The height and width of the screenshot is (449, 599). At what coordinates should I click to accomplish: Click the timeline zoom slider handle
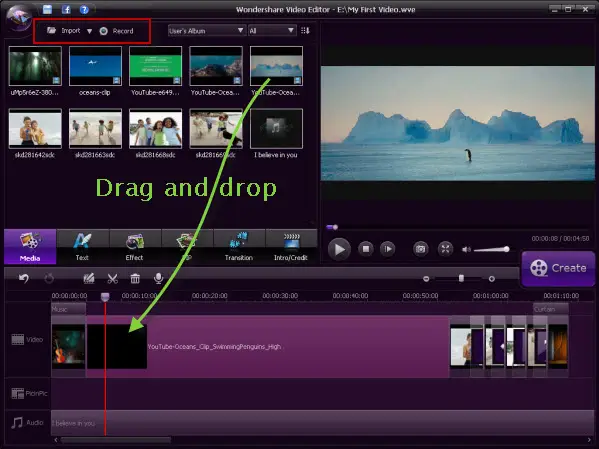[x=461, y=278]
